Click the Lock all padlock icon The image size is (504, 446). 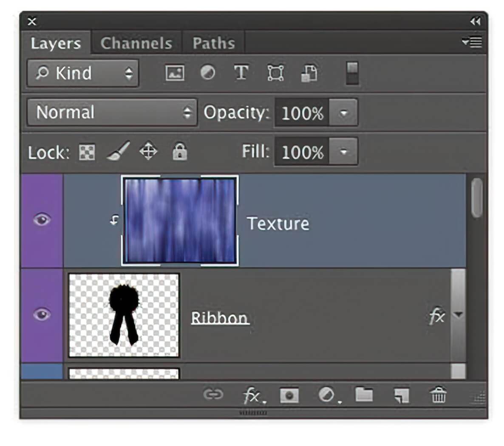[x=179, y=152]
